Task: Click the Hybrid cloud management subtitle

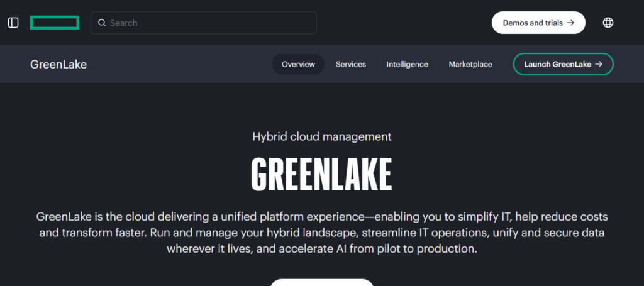Action: coord(322,136)
